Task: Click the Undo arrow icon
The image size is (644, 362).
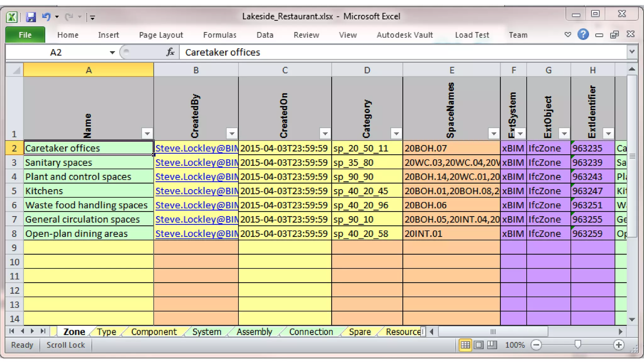Action: [46, 16]
